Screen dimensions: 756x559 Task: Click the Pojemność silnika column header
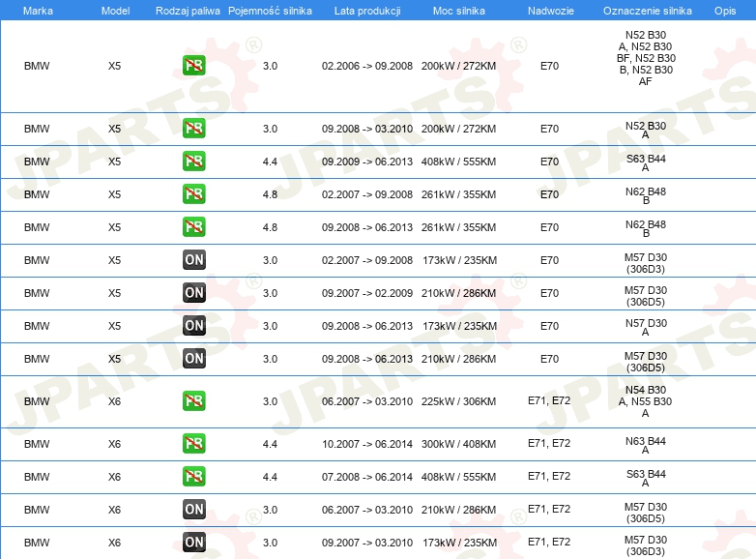(270, 10)
